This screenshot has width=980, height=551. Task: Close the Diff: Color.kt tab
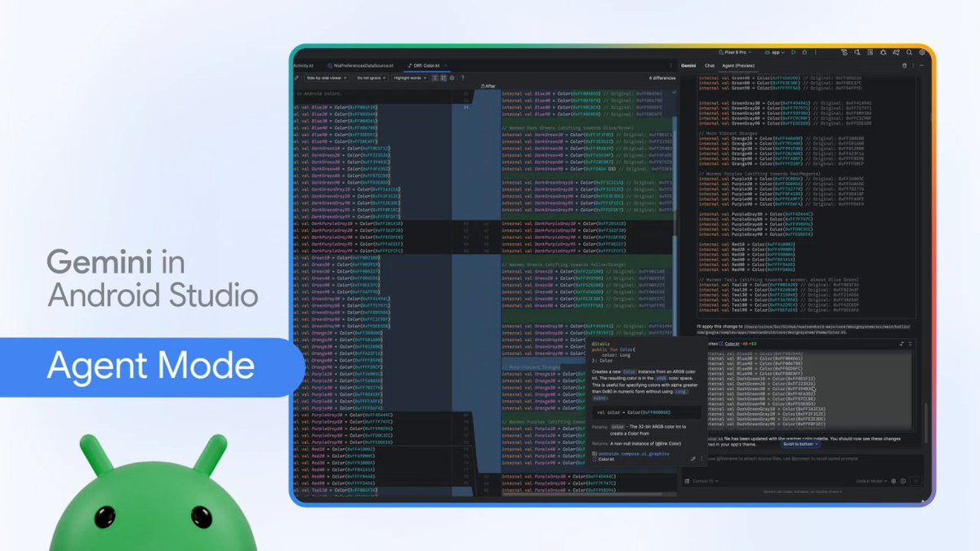coord(446,65)
